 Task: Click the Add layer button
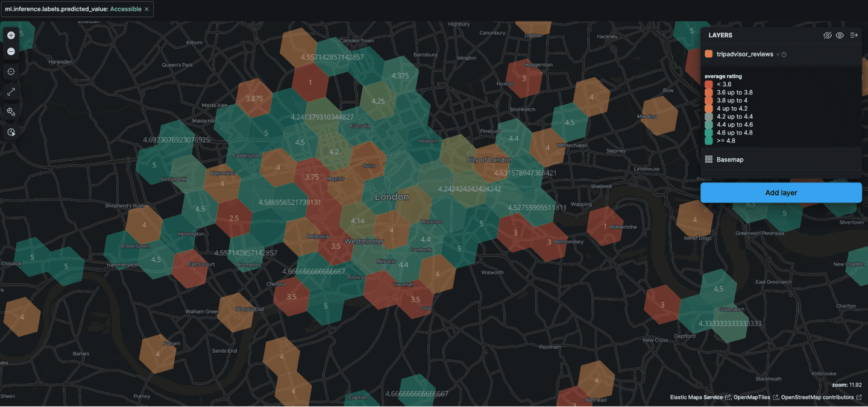(781, 193)
